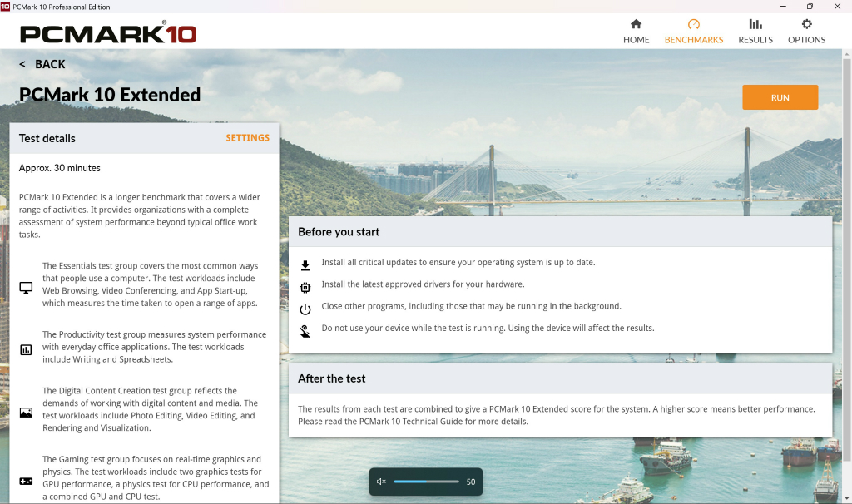This screenshot has width=852, height=504.
Task: Open the BENCHMARKS tab
Action: click(x=693, y=32)
